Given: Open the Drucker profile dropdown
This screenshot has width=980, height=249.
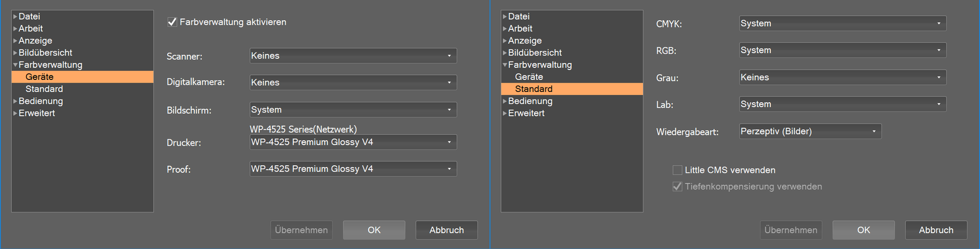Looking at the screenshot, I should click(x=353, y=142).
